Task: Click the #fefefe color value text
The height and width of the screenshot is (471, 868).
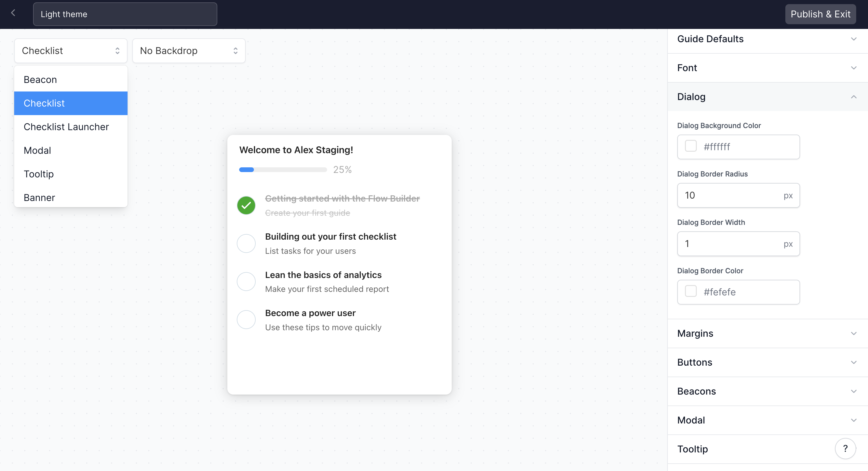Action: 719,292
